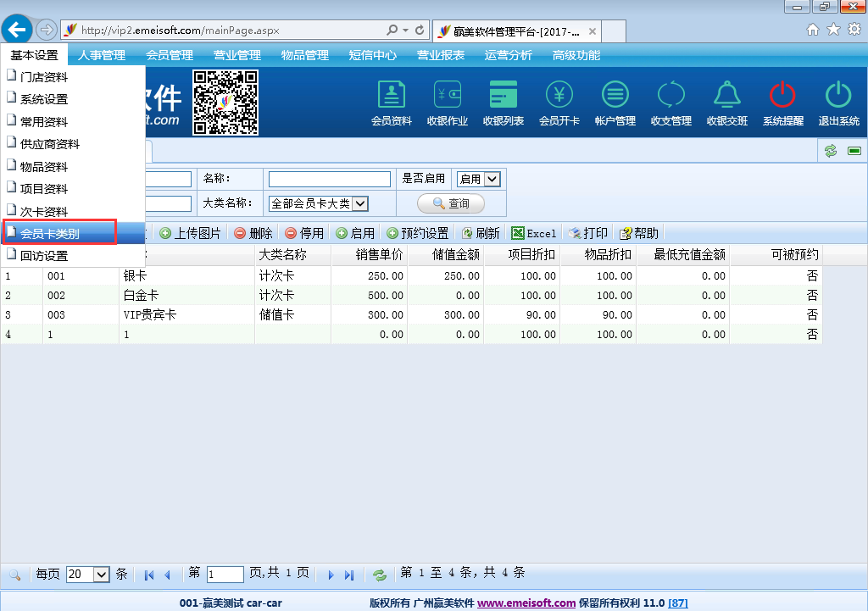Click the red 系统提醒 power icon
Screen dimensions: 868x611
(x=782, y=103)
